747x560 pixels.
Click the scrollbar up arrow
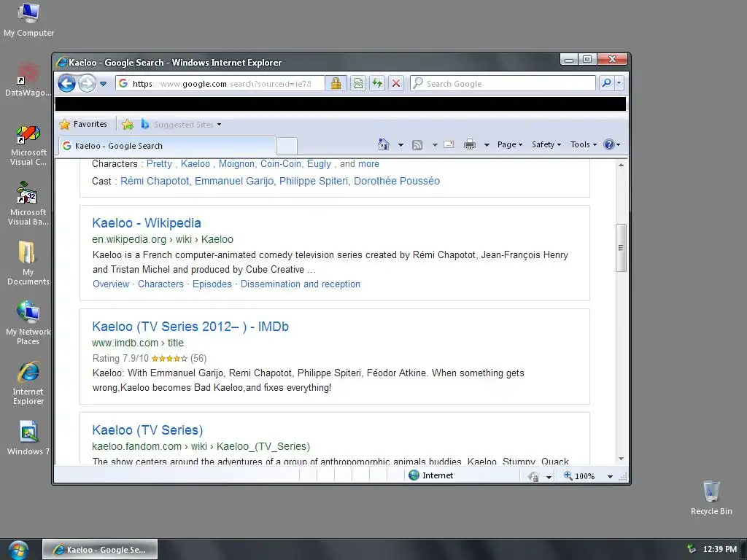pos(621,165)
